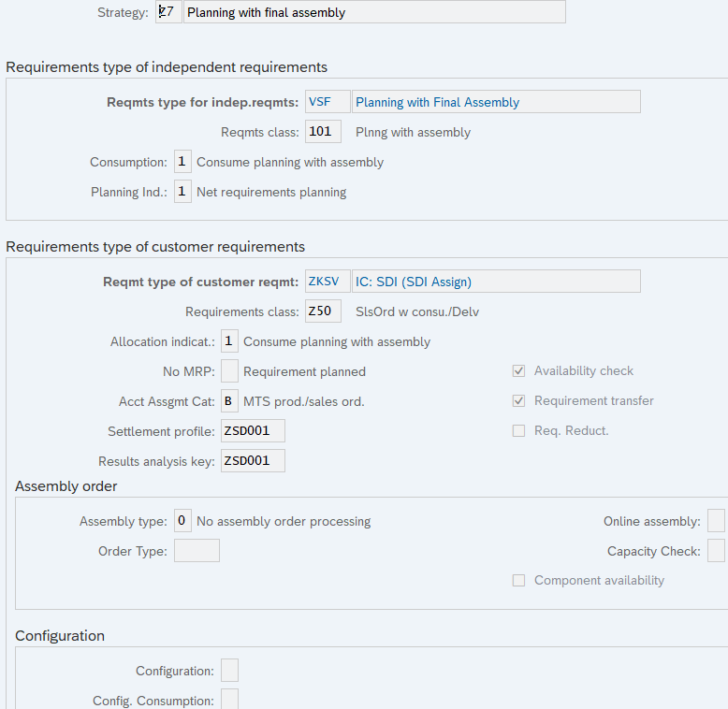728x709 pixels.
Task: Select the VSF requirements type field
Action: click(328, 102)
